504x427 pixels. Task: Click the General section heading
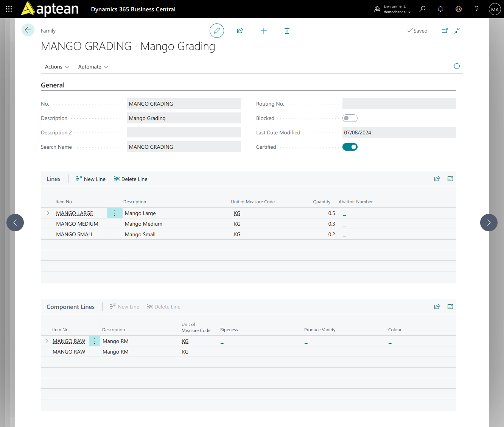point(53,85)
